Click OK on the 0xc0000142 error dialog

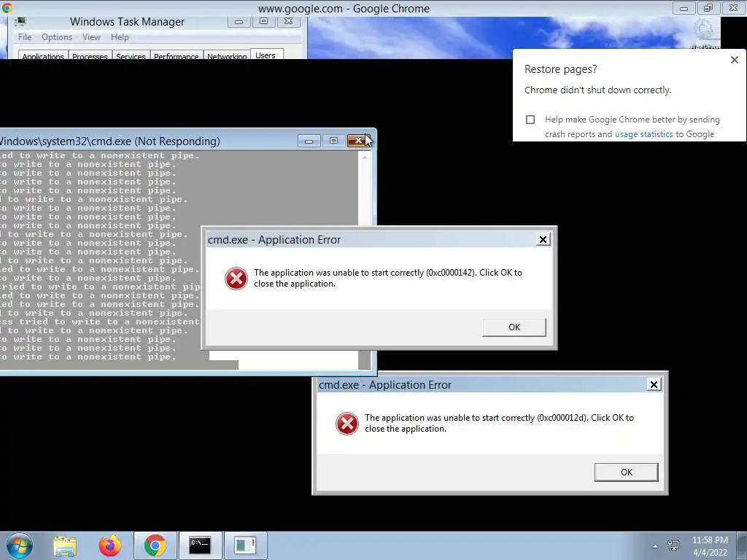[514, 327]
